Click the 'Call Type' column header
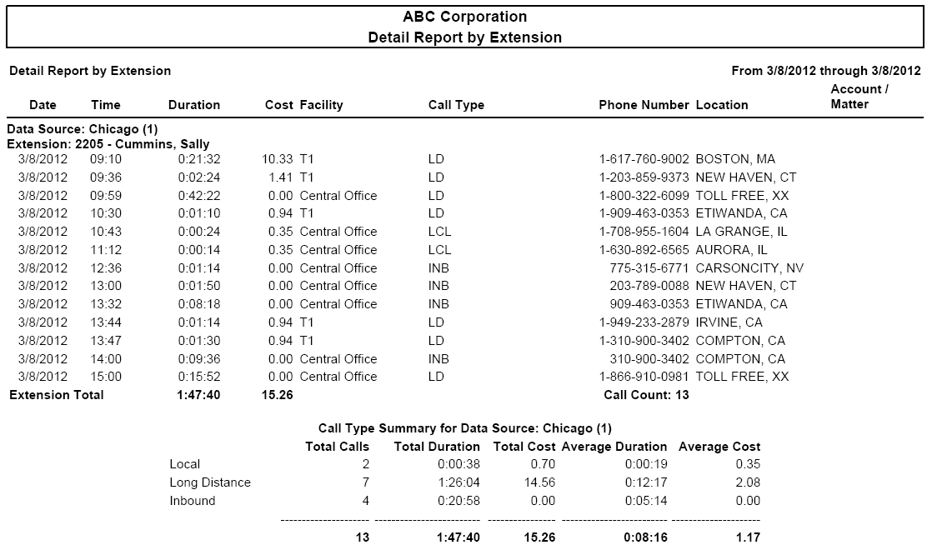Viewport: 932px width, 560px height. pos(456,105)
